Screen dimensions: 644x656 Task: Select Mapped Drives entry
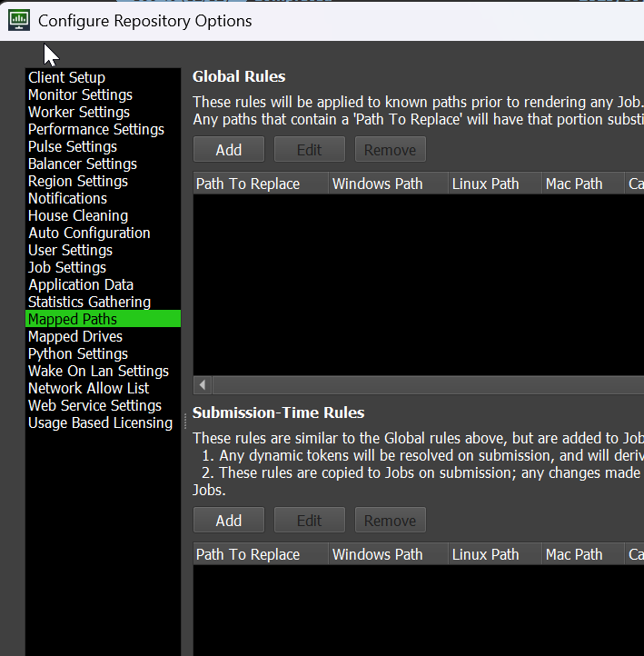tap(75, 337)
